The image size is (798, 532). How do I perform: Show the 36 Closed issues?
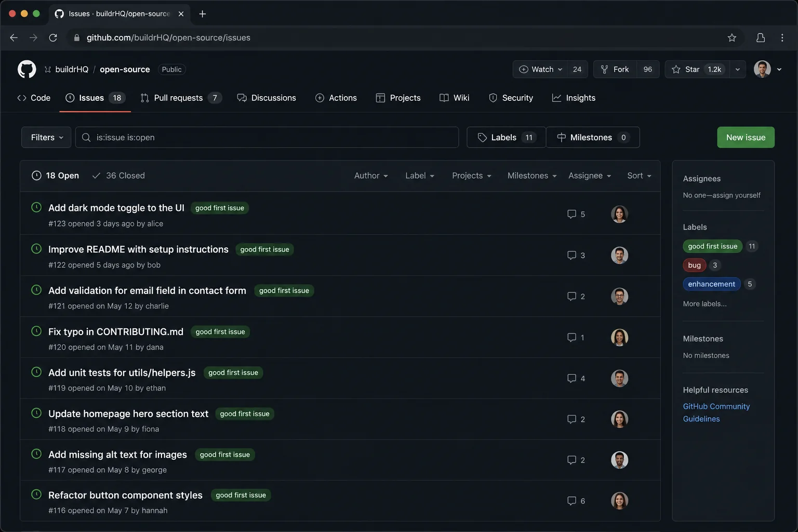pyautogui.click(x=118, y=176)
